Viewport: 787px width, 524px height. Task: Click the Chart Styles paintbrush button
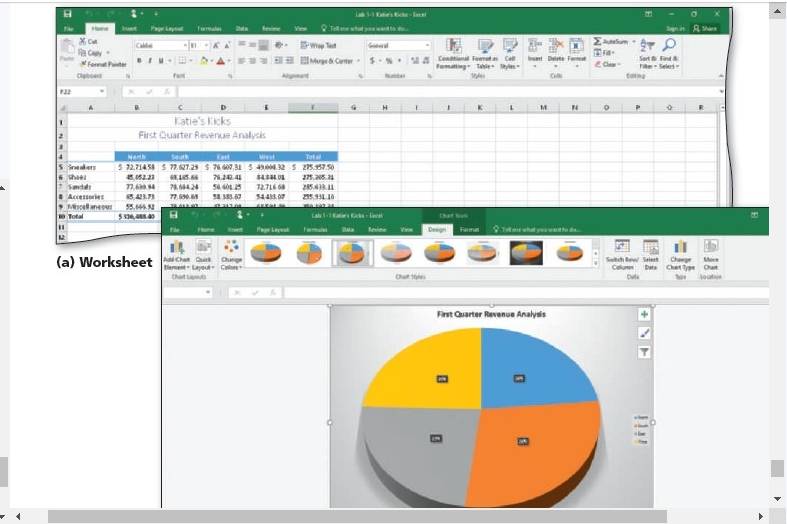644,333
